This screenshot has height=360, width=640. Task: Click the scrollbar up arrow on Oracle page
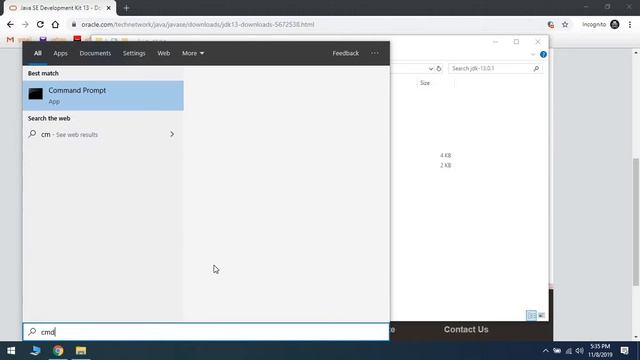click(x=636, y=53)
